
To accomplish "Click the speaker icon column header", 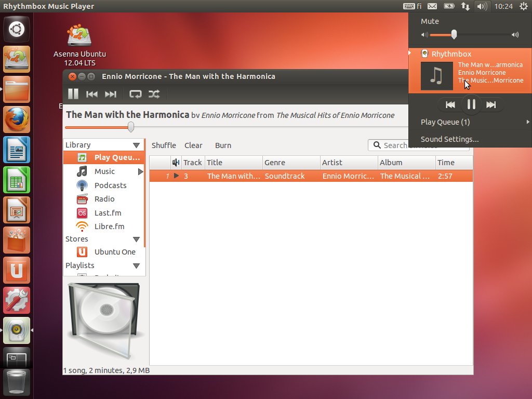I will pyautogui.click(x=176, y=163).
